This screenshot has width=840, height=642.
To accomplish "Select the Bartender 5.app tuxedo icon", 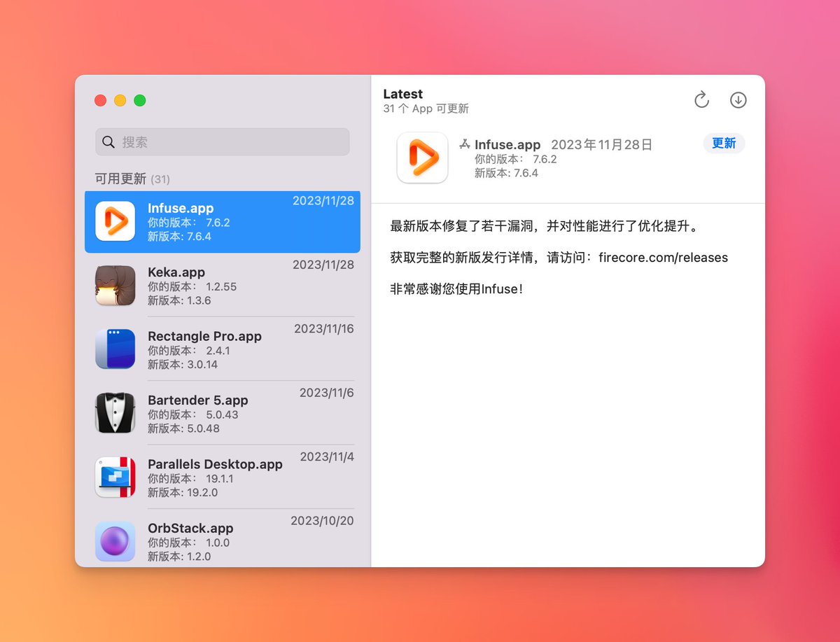I will [115, 413].
